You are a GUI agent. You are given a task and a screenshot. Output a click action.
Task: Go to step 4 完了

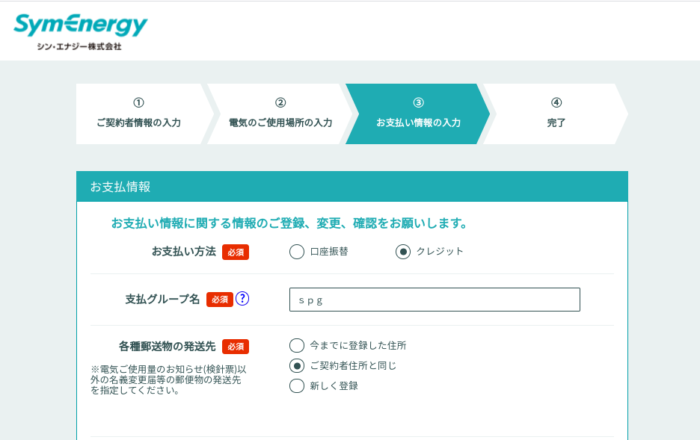[556, 114]
